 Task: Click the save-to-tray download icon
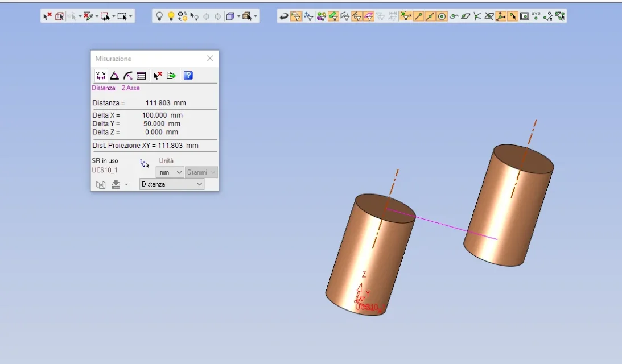pyautogui.click(x=116, y=184)
